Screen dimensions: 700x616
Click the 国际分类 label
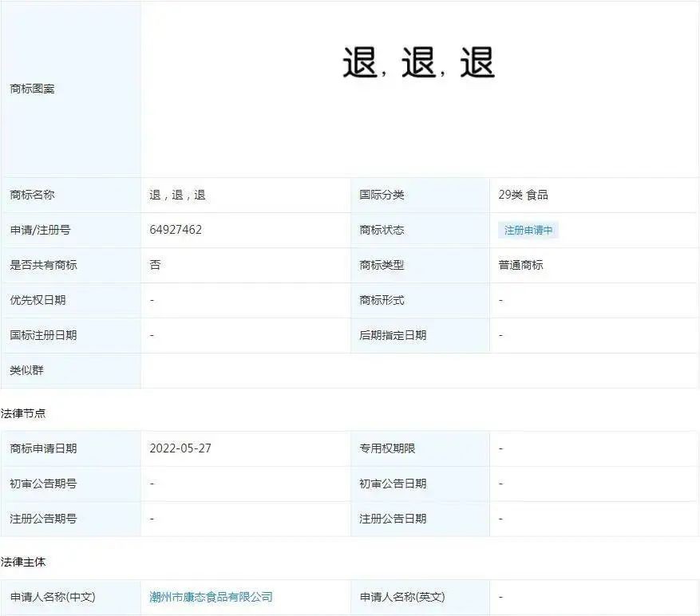click(x=382, y=195)
